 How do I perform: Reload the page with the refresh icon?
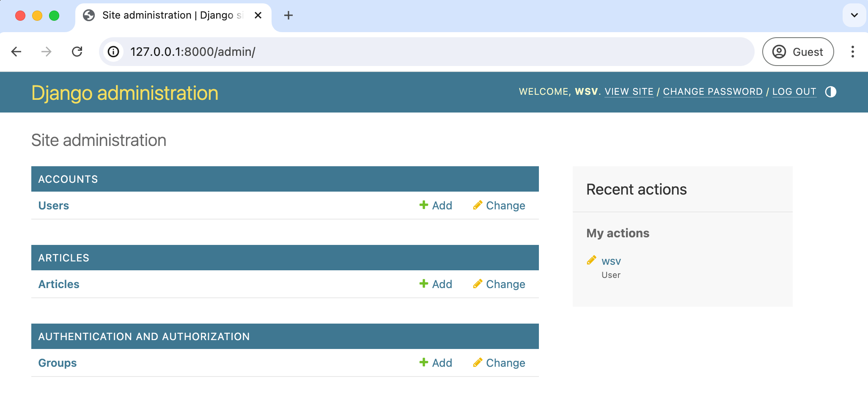[x=77, y=52]
